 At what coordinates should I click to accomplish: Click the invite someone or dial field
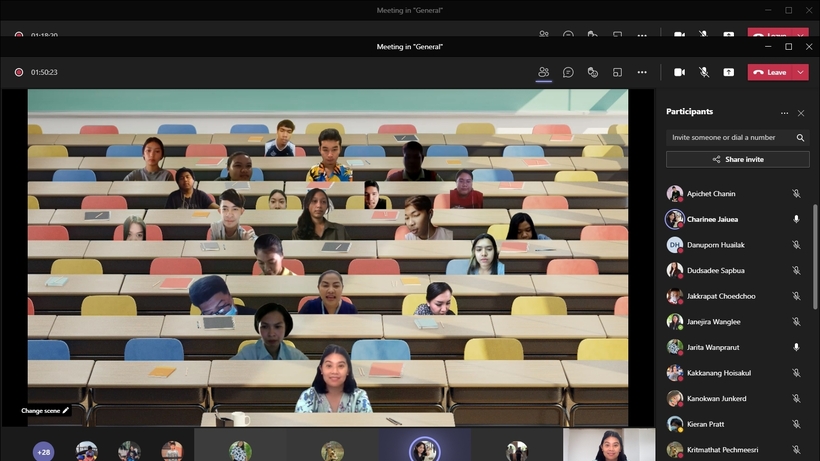pyautogui.click(x=737, y=137)
